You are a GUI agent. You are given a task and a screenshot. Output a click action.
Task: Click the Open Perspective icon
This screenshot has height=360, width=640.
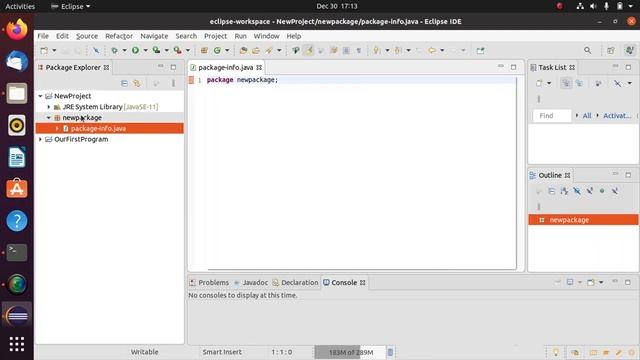[x=611, y=50]
